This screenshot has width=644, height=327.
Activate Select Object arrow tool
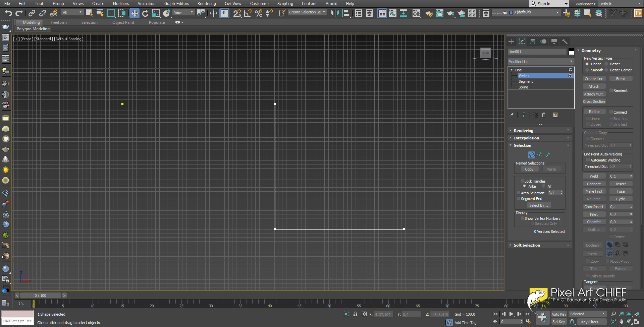tap(89, 13)
